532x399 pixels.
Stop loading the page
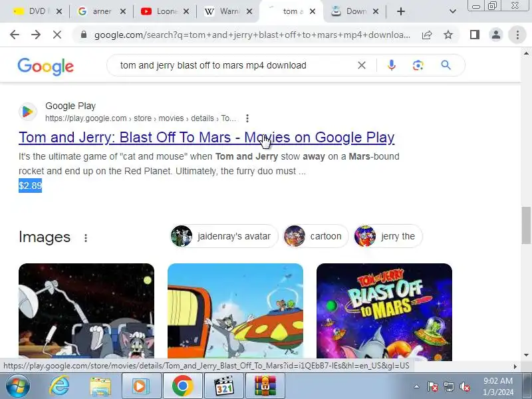pos(57,35)
